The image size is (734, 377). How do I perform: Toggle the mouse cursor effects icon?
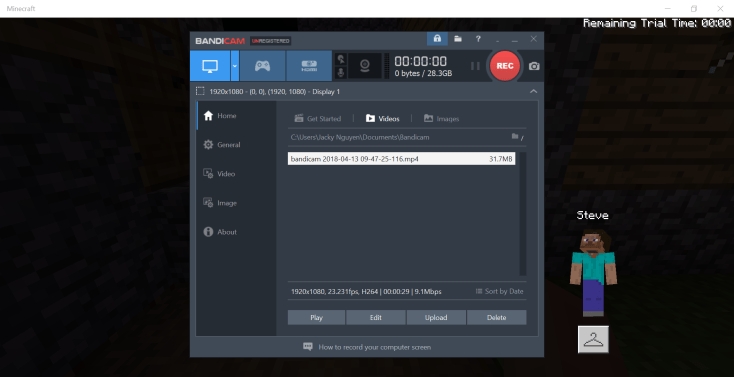[x=341, y=59]
